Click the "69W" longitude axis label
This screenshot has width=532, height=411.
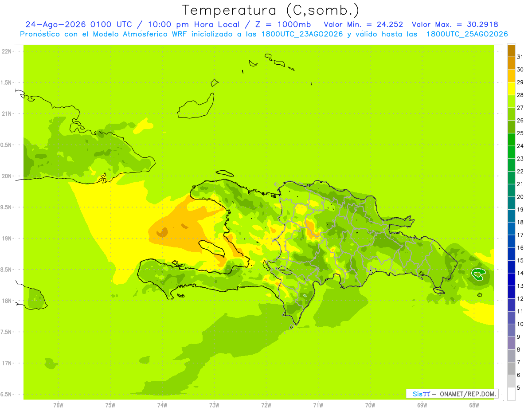click(422, 405)
